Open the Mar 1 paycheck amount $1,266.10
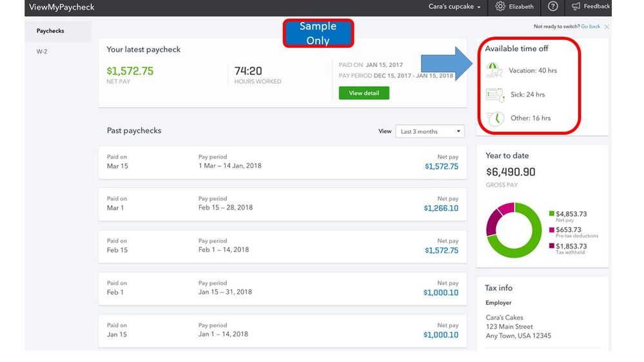Screen dimensions: 644x362 coord(441,209)
